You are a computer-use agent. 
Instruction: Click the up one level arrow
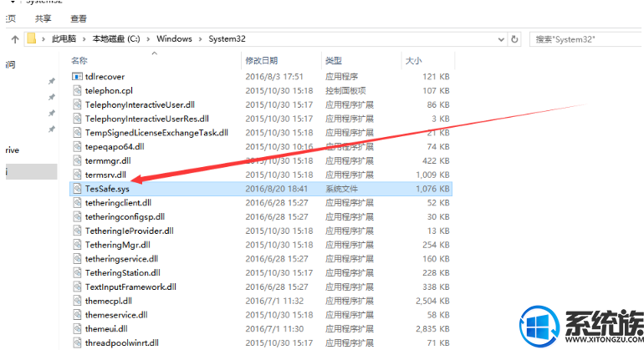tap(15, 39)
